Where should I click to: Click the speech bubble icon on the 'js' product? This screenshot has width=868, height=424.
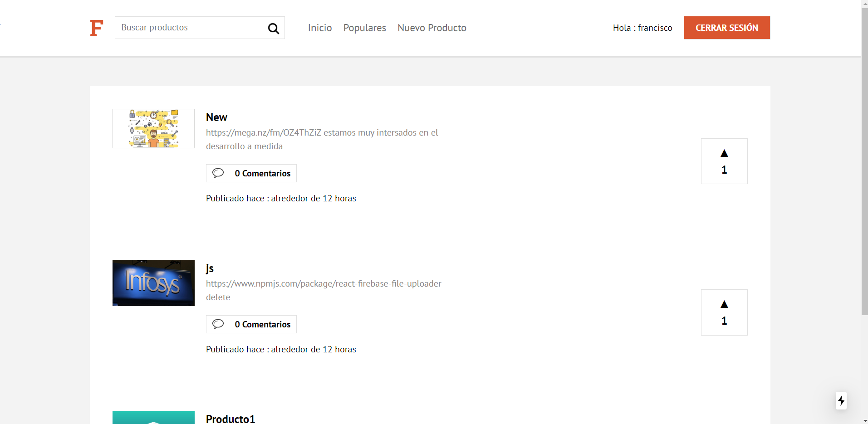[218, 324]
